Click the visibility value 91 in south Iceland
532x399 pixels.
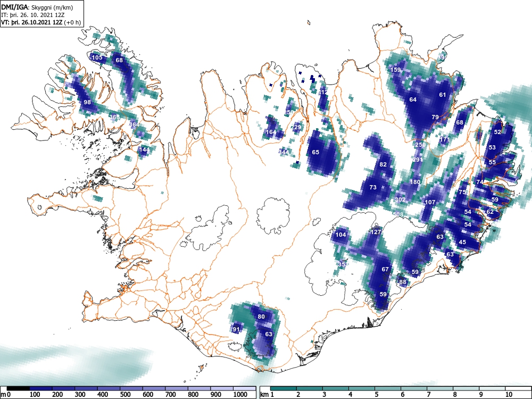pos(236,329)
